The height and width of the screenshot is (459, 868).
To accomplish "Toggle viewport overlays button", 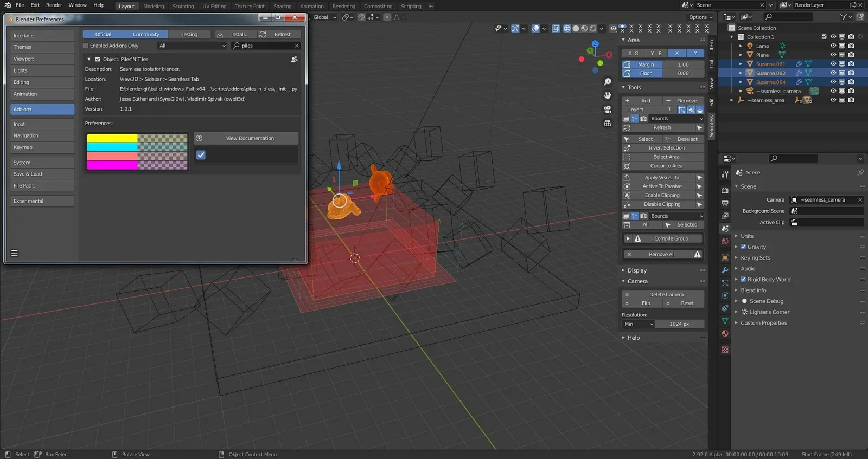I will pos(535,29).
